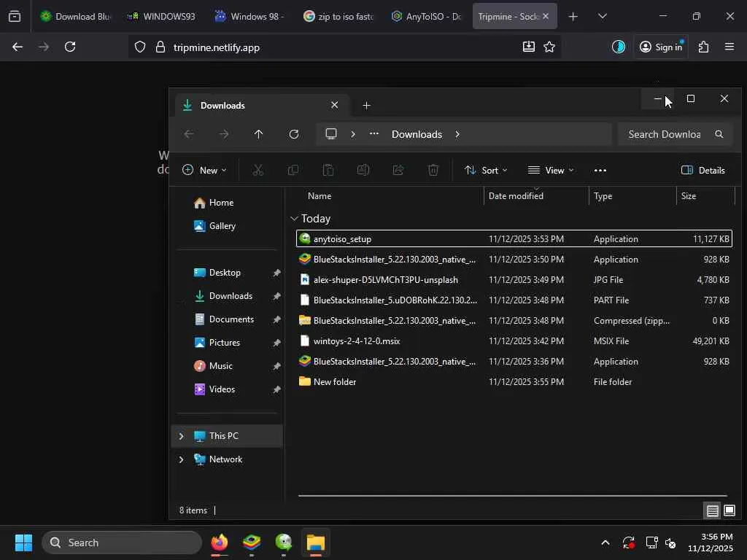Viewport: 747px width, 560px height.
Task: Open the View dropdown menu
Action: [551, 170]
